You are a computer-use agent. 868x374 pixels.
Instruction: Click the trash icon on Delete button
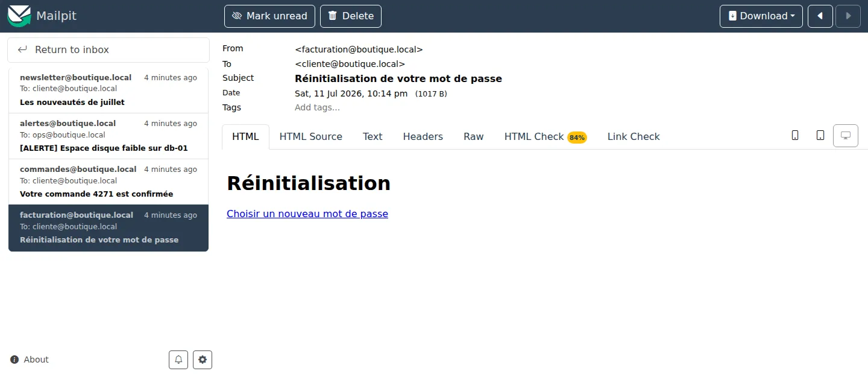332,16
